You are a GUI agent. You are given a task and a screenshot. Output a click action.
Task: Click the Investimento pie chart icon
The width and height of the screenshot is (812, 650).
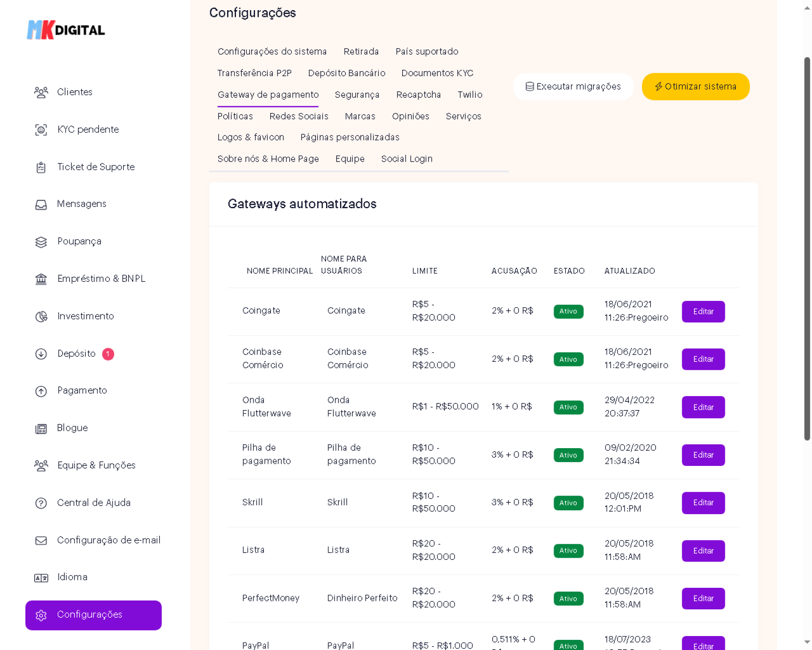pyautogui.click(x=41, y=317)
